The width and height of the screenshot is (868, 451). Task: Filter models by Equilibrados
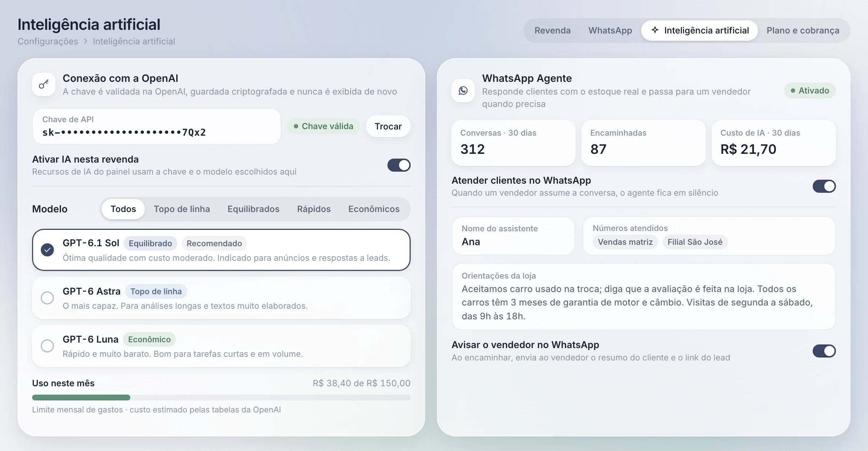point(253,209)
